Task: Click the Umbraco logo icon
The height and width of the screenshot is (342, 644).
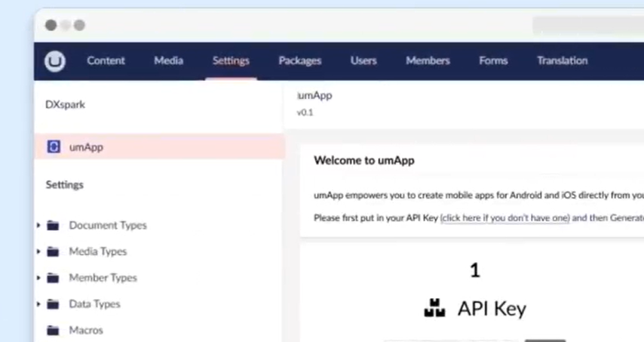Action: pos(55,61)
